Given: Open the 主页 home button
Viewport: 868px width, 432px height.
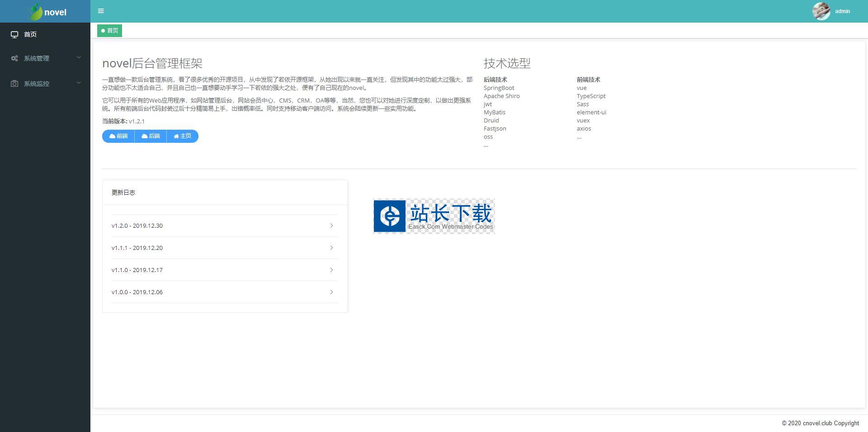Looking at the screenshot, I should click(183, 136).
